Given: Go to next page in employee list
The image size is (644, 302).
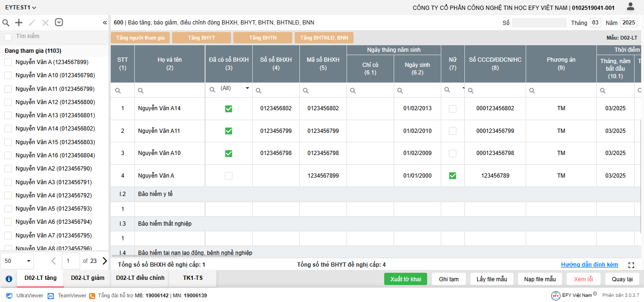Looking at the screenshot, I should 105,261.
